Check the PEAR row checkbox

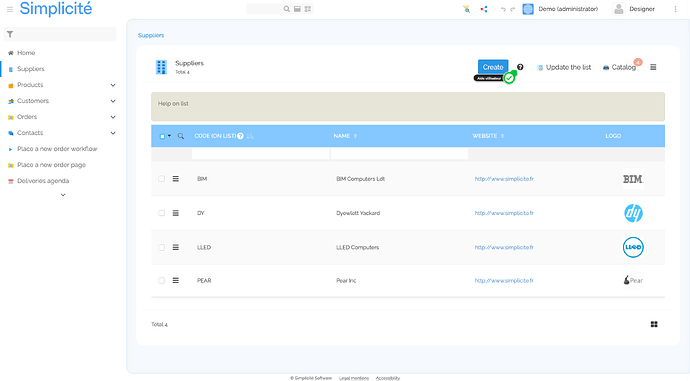161,280
